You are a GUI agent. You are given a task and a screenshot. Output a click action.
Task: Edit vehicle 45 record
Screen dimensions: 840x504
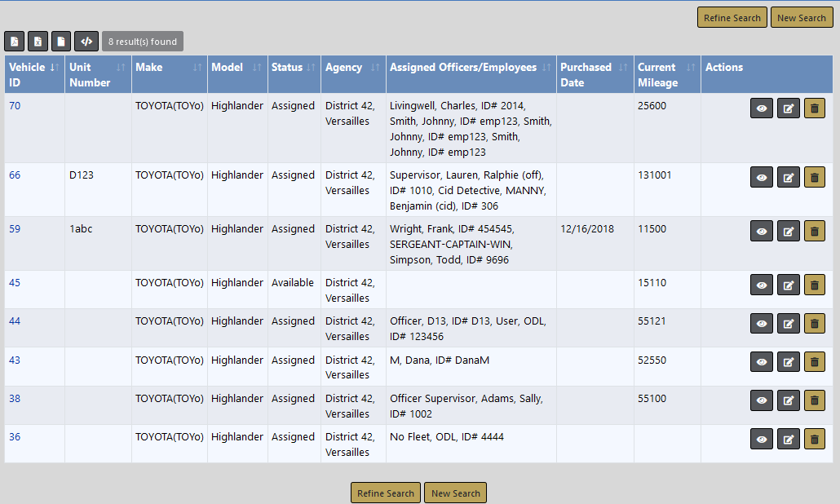pos(788,285)
